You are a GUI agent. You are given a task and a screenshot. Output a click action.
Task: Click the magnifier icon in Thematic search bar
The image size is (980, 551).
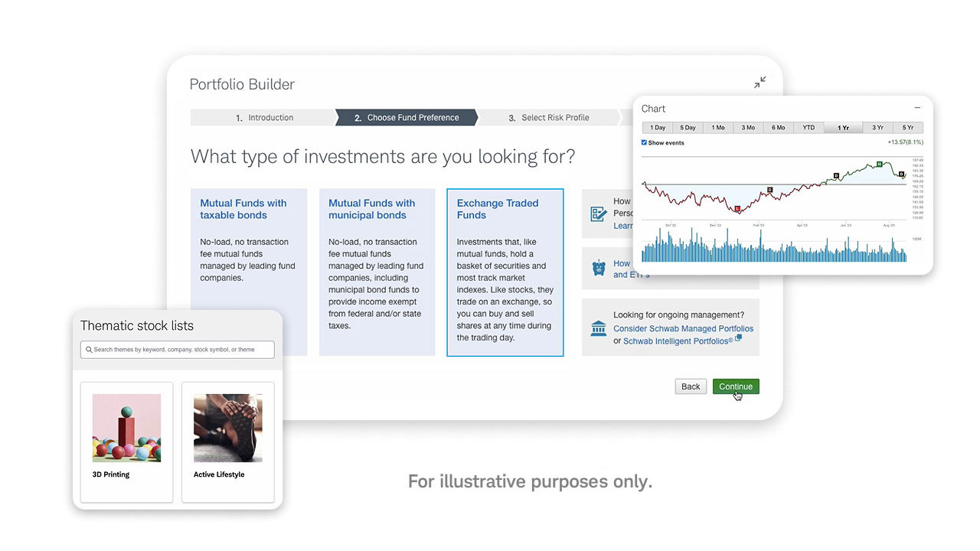91,349
